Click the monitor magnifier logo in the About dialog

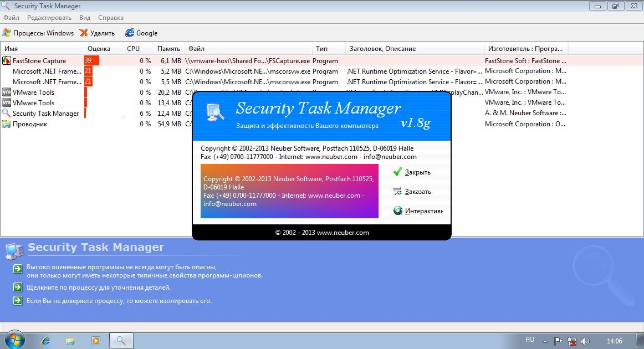[x=215, y=112]
